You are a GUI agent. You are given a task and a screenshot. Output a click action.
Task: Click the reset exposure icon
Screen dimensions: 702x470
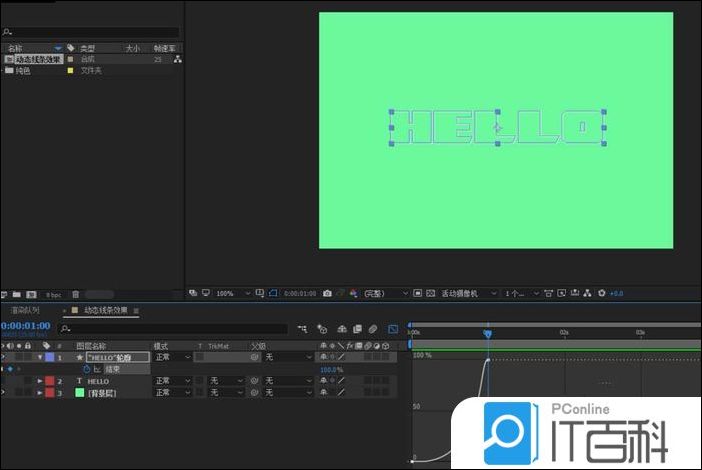[x=602, y=294]
